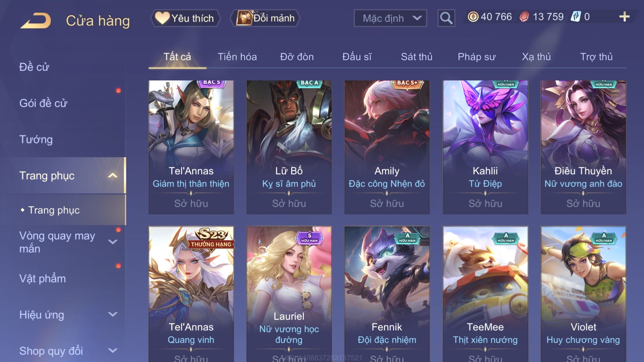Image resolution: width=644 pixels, height=362 pixels.
Task: Switch to the Sát thủ tab
Action: coord(416,57)
